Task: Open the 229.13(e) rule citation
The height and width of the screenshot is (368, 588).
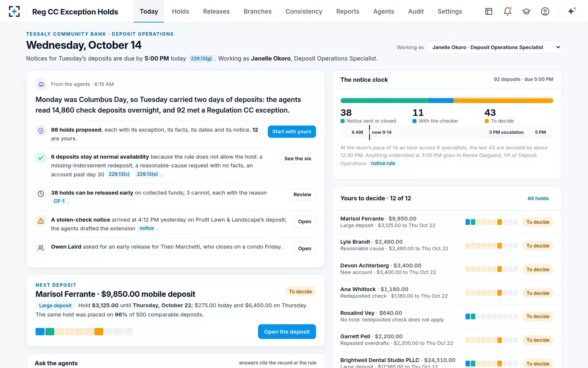Action: [x=147, y=174]
